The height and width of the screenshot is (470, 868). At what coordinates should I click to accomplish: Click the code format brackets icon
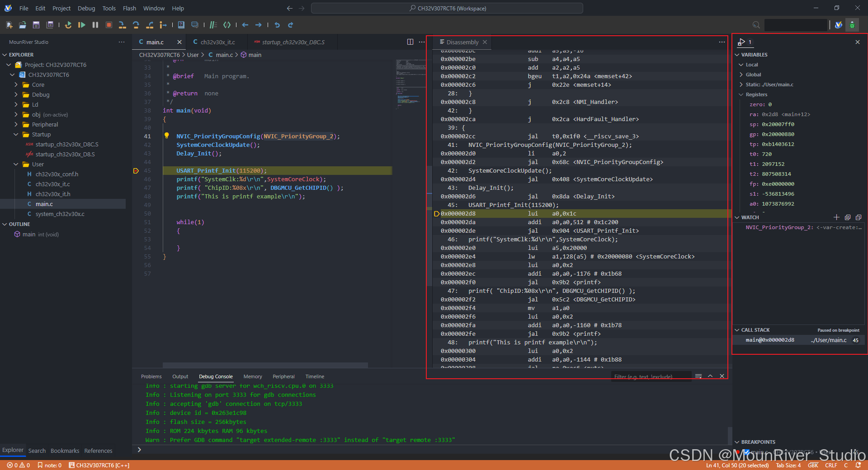227,25
